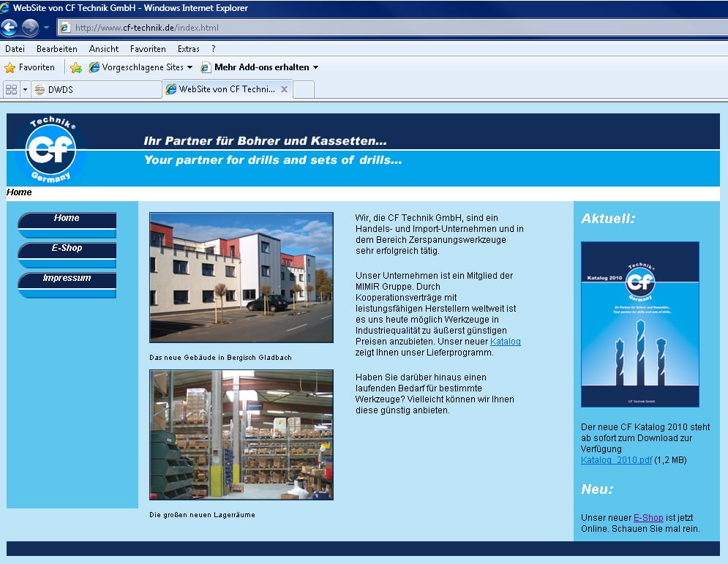Follow the Katalog link in text
This screenshot has height=564, width=728.
tap(505, 342)
